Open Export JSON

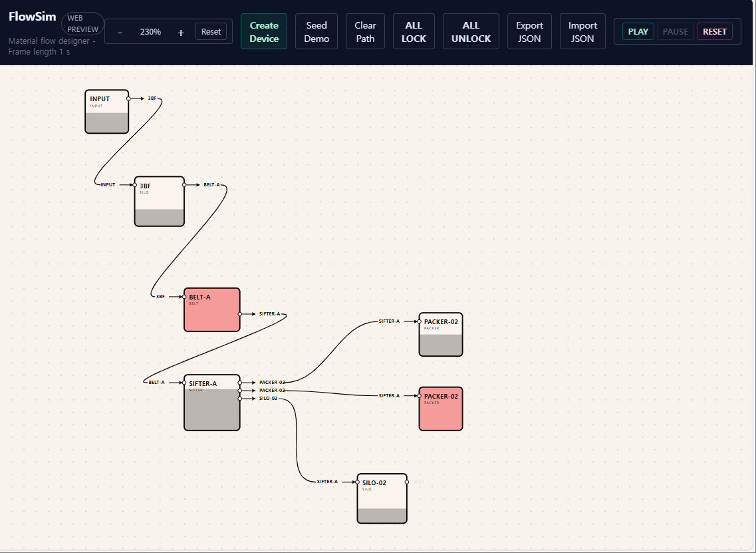(529, 32)
